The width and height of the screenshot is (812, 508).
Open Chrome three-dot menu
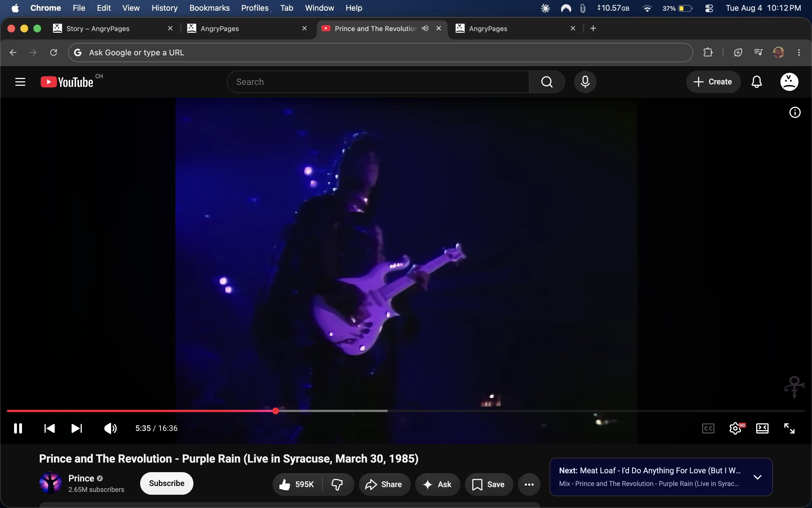[799, 52]
